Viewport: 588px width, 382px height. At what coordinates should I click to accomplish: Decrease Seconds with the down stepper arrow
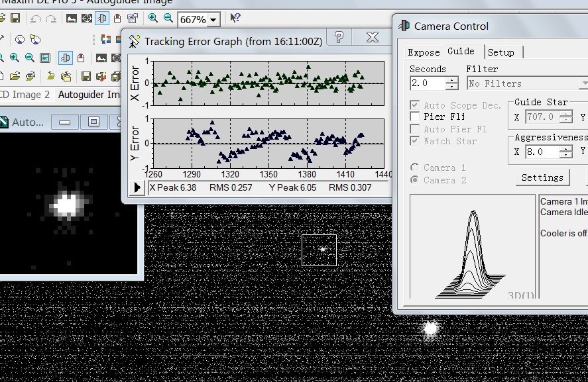(452, 87)
